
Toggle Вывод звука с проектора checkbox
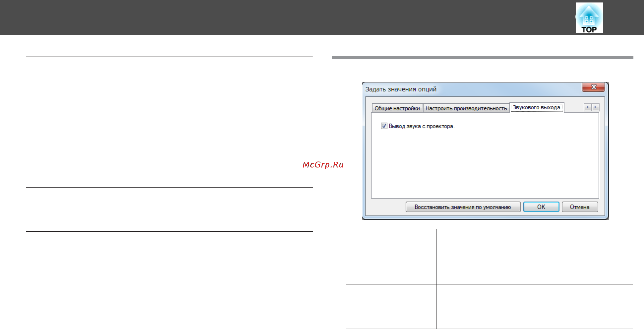tap(384, 126)
